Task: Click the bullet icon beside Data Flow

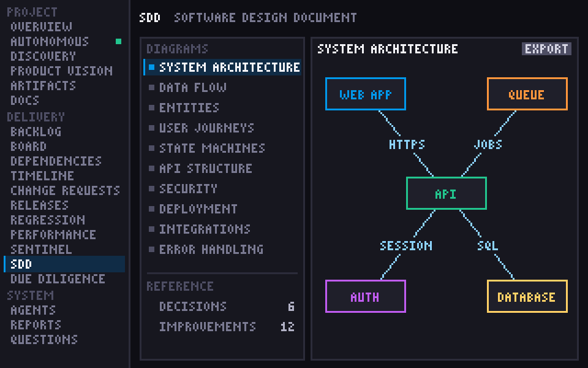Action: point(151,88)
